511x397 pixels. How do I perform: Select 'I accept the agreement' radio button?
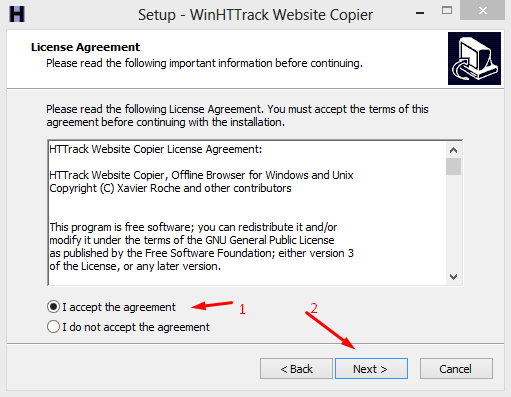53,307
